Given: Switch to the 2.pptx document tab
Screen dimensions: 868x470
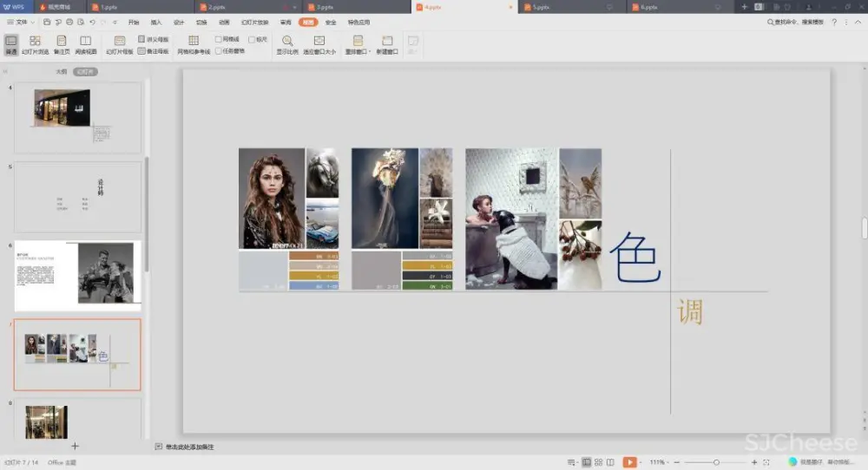Looking at the screenshot, I should pos(217,7).
